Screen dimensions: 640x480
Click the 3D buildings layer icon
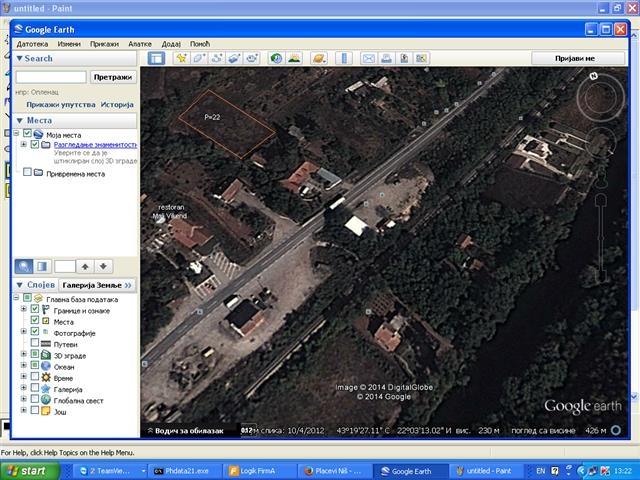pyautogui.click(x=46, y=356)
